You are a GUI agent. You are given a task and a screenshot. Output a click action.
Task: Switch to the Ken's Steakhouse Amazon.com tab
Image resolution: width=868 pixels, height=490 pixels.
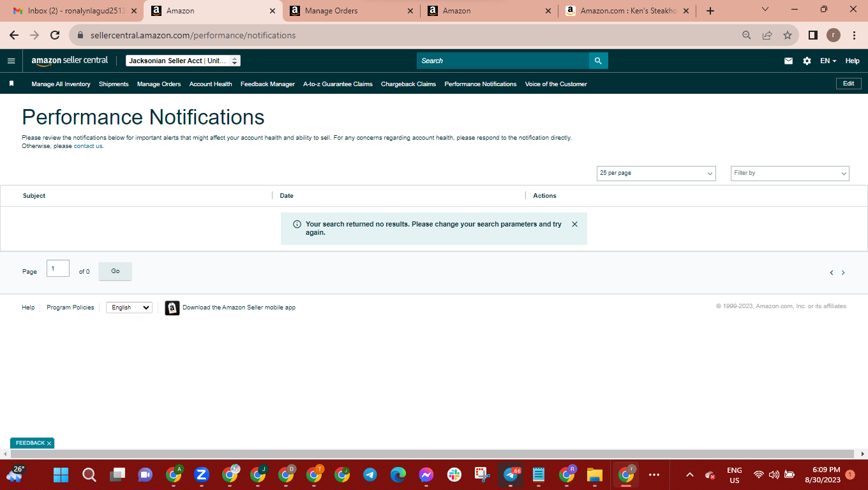(627, 11)
